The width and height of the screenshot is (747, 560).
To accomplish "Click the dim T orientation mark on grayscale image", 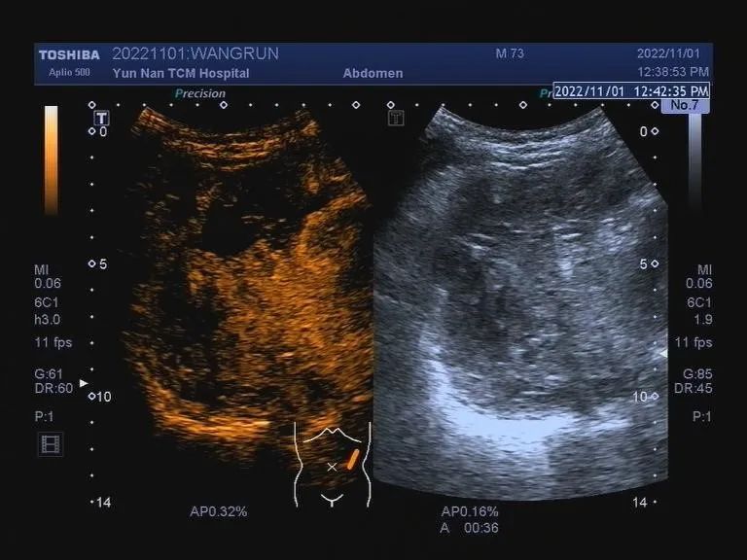I will pos(396,118).
